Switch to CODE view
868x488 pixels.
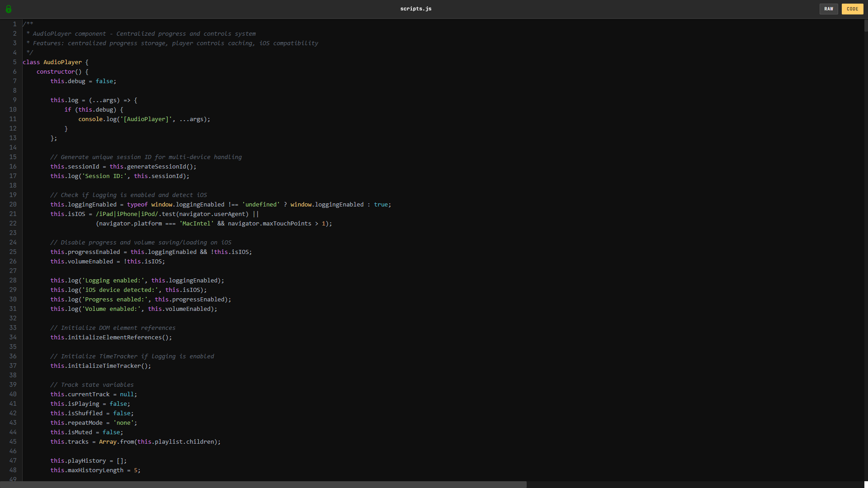(x=852, y=9)
